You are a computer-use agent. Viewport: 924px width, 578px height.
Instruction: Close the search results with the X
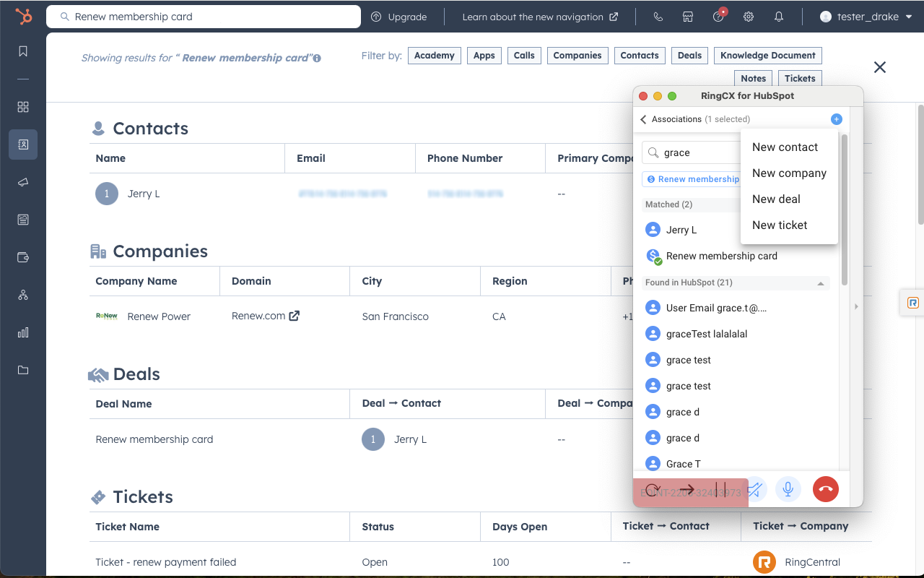coord(880,67)
